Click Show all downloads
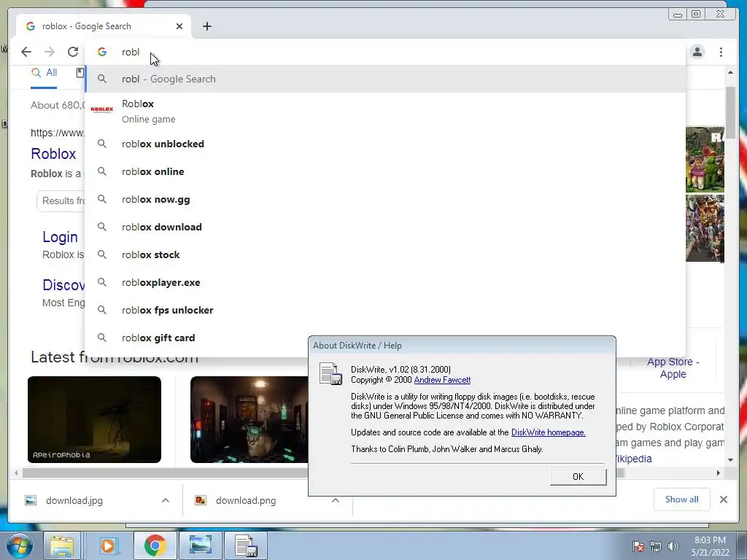747x560 pixels. [682, 499]
